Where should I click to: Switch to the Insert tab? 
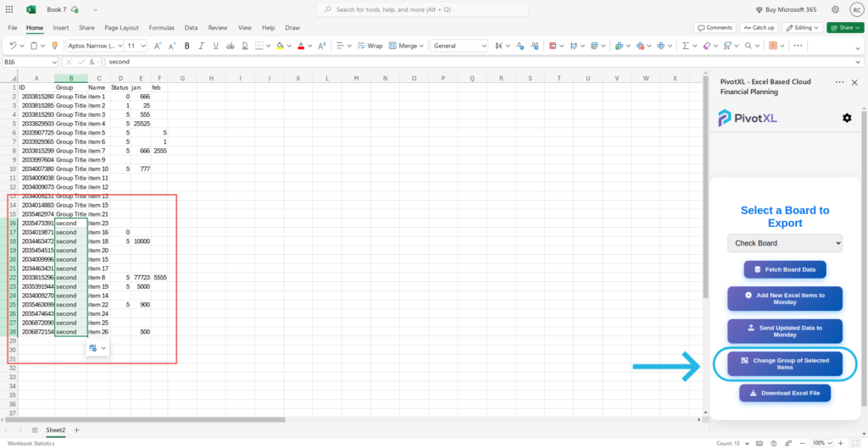pos(61,28)
